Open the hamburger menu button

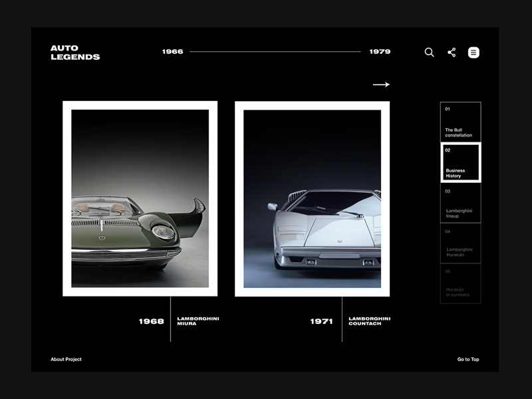[x=473, y=53]
